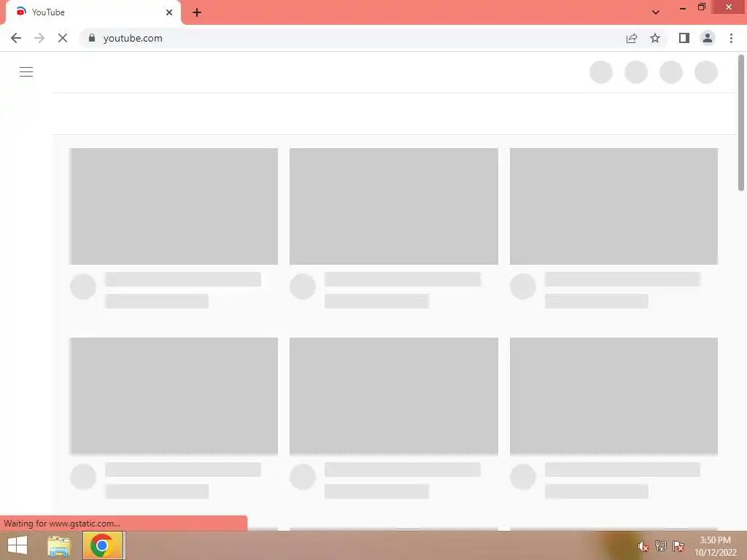Close the Chrome window
This screenshot has height=560, width=747.
pos(729,7)
